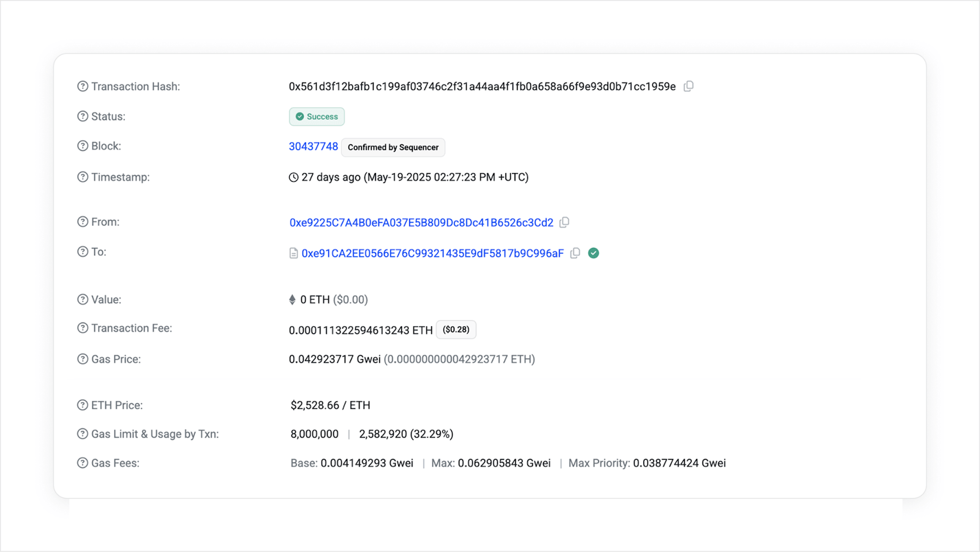This screenshot has height=552, width=980.
Task: Click the checkmark inside the Success badge
Action: (x=300, y=116)
